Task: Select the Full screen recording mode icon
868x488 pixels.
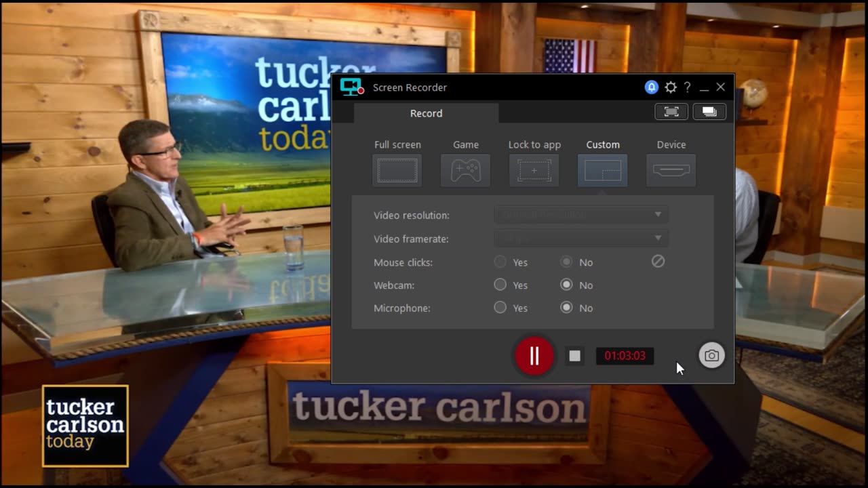Action: pos(397,170)
